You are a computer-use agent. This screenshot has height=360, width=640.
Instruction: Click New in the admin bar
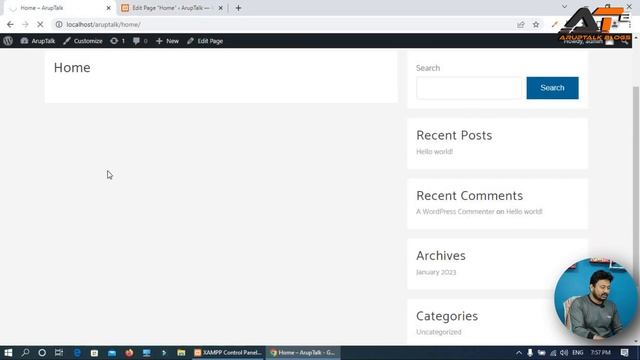pos(167,41)
